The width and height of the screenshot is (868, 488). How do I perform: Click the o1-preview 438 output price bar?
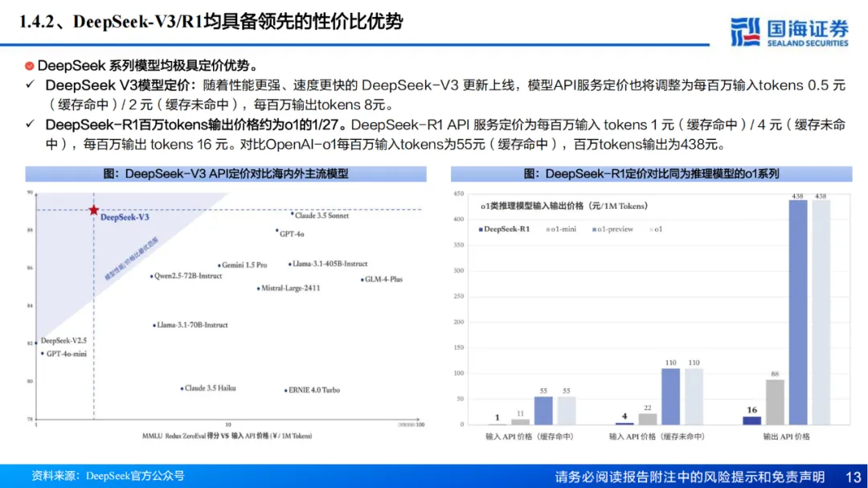tap(798, 313)
